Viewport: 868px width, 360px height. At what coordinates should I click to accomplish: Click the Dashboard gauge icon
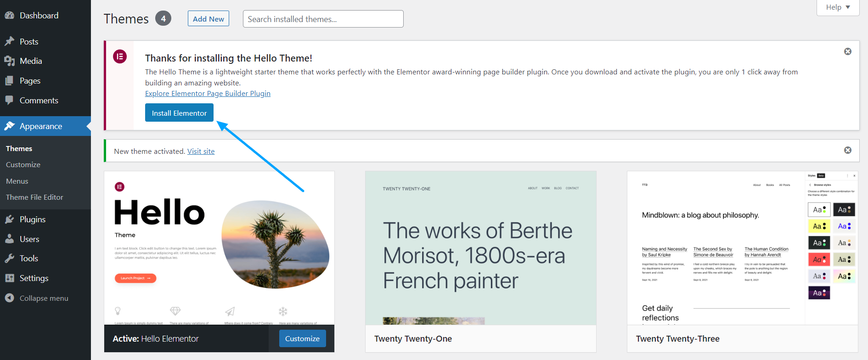click(x=10, y=15)
